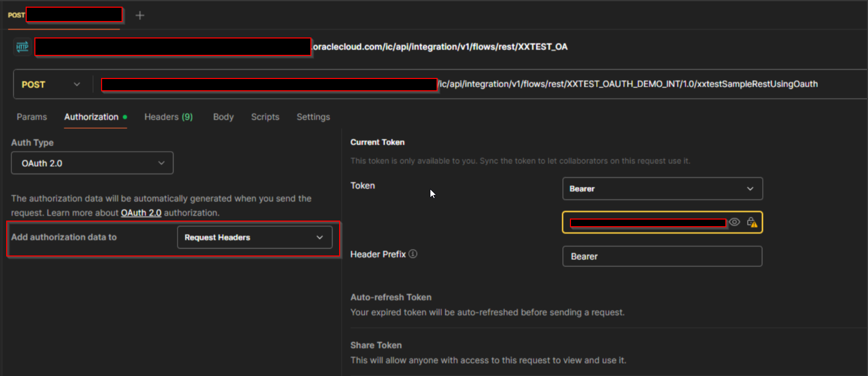Open a new request tab with plus icon
This screenshot has width=868, height=376.
click(140, 15)
